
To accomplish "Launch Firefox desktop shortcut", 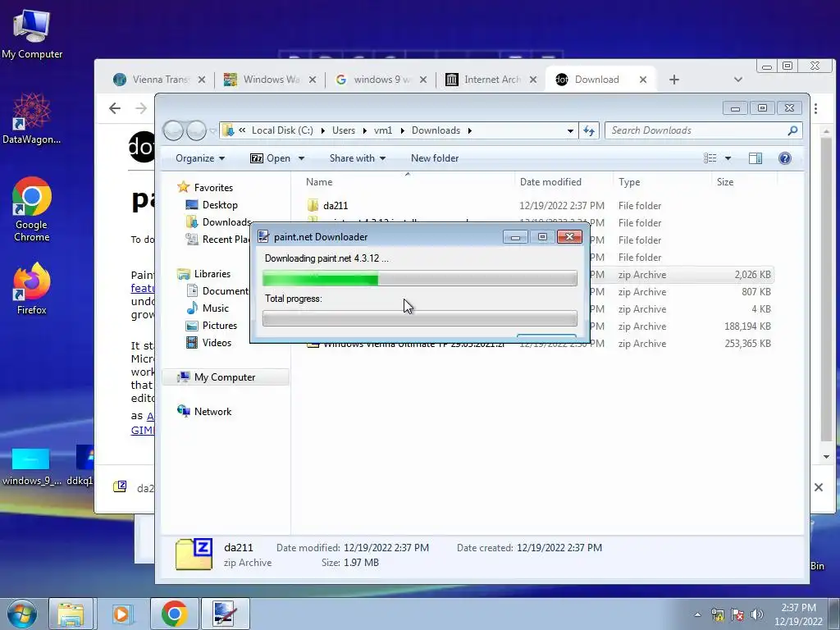I will coord(32,288).
